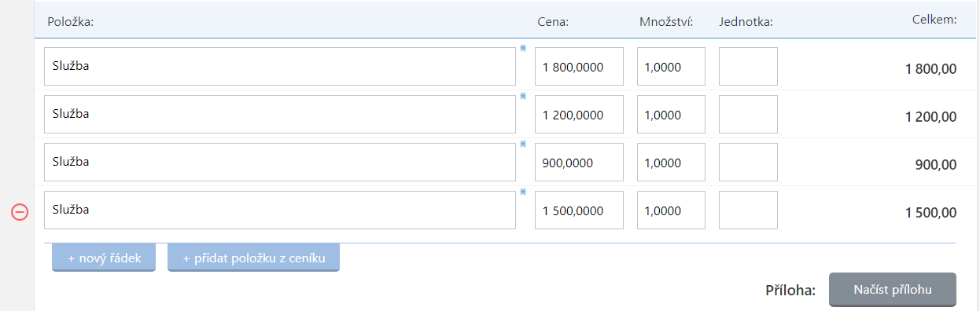Click the Jednotka field in the 1 500,00 row

[748, 210]
